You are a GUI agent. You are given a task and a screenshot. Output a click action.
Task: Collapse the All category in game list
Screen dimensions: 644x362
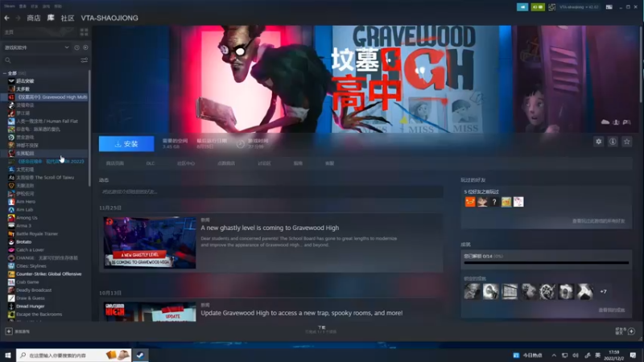click(5, 73)
